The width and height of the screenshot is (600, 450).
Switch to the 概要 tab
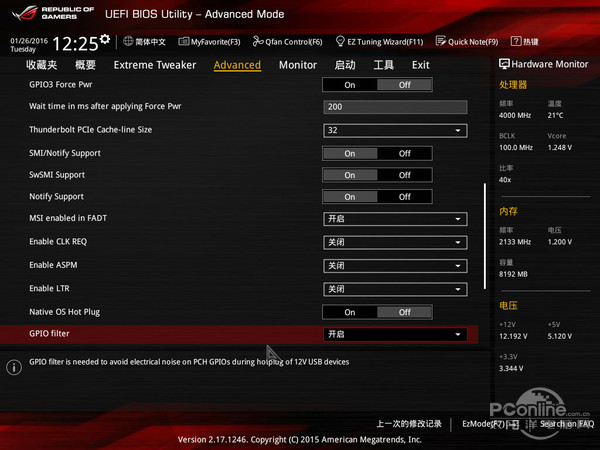[85, 65]
